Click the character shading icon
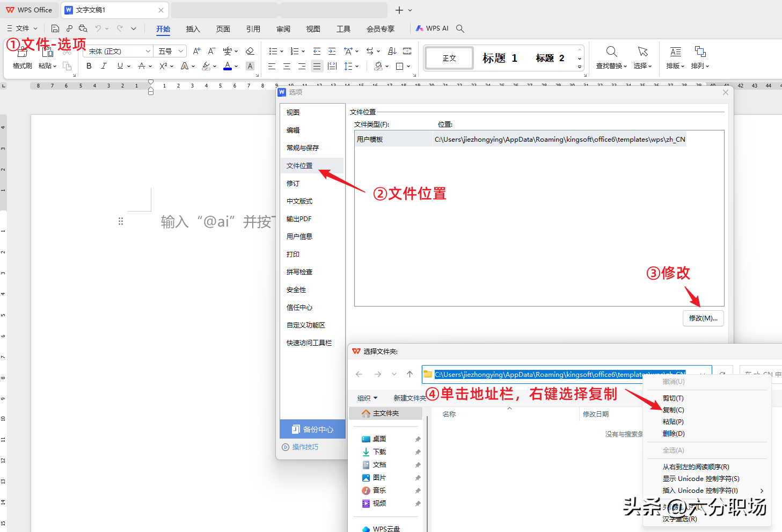The height and width of the screenshot is (532, 782). click(x=250, y=66)
